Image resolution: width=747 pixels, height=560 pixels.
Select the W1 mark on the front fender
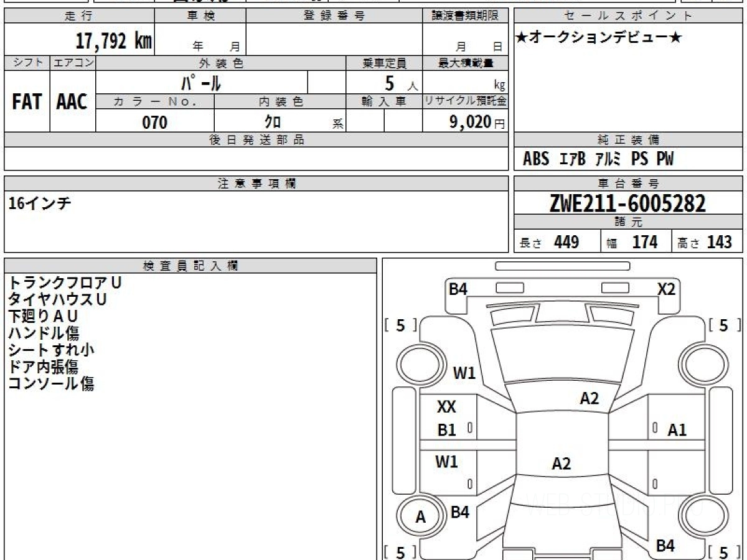pyautogui.click(x=464, y=373)
